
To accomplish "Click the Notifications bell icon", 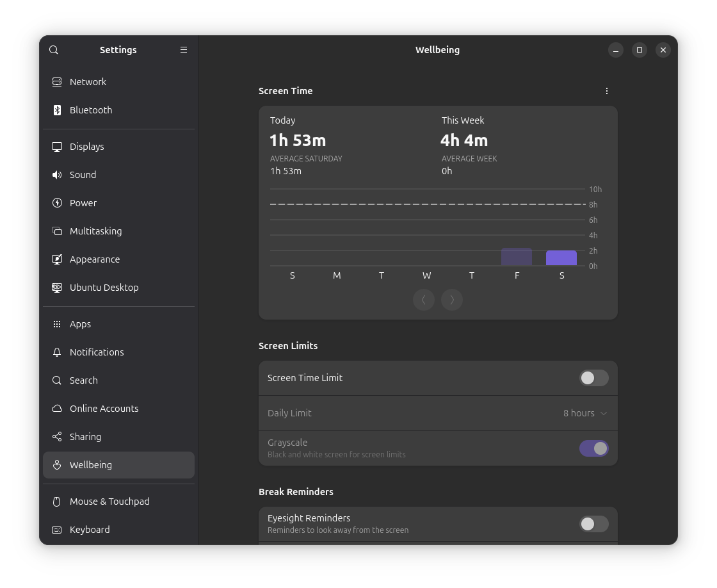I will click(57, 352).
